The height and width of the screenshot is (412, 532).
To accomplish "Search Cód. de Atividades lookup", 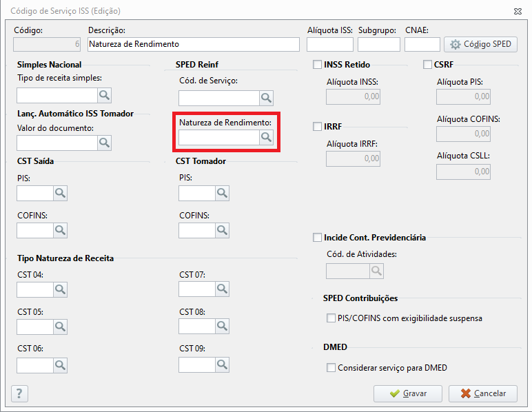I will click(377, 271).
